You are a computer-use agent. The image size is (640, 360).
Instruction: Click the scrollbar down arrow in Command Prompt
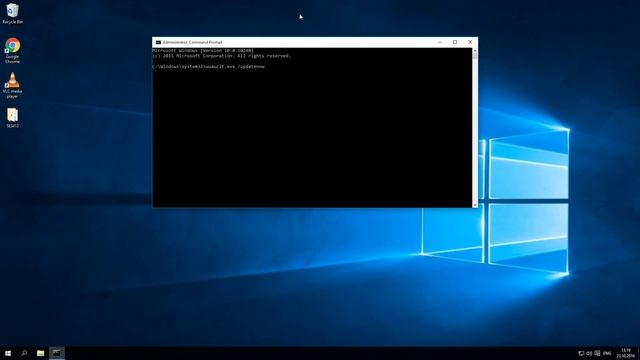pyautogui.click(x=475, y=205)
